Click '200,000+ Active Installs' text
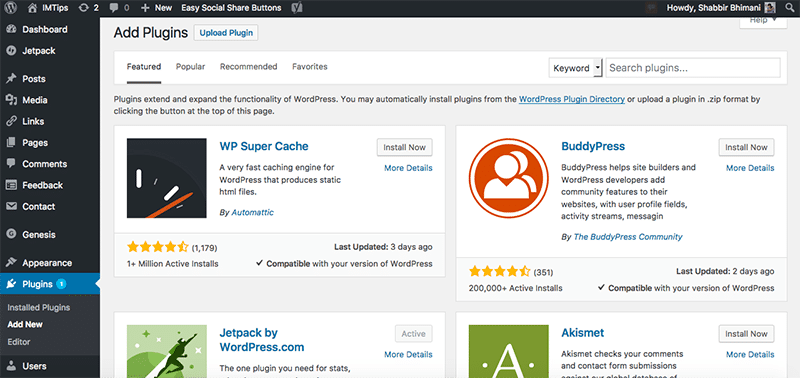 point(515,288)
